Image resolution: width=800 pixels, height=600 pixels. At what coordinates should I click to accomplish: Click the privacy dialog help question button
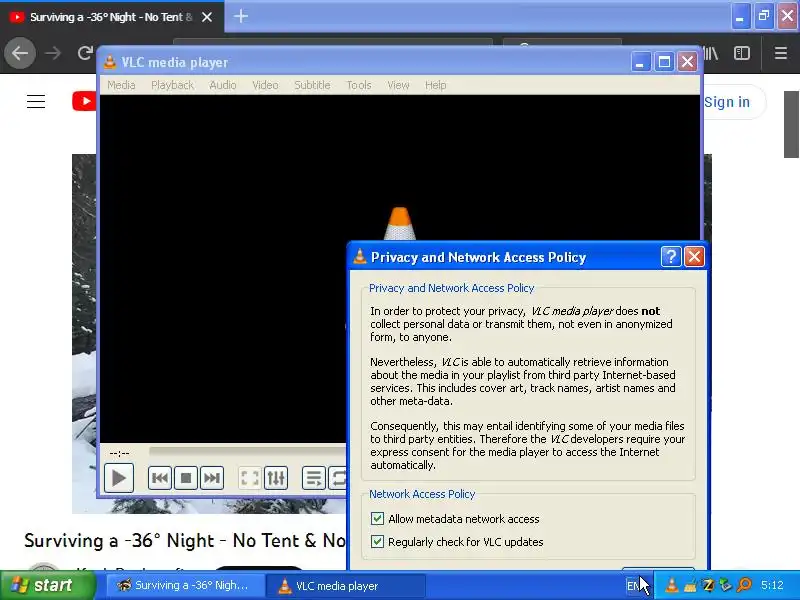pyautogui.click(x=670, y=257)
